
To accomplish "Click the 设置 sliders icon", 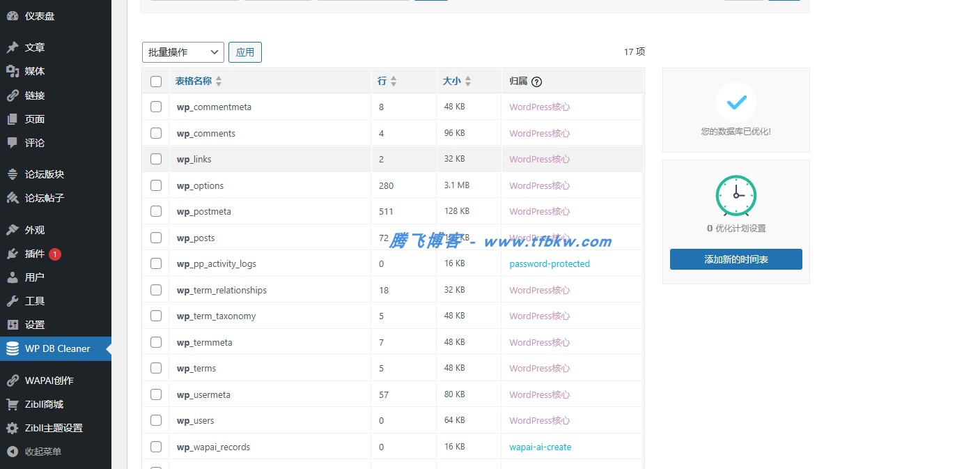I will (13, 325).
